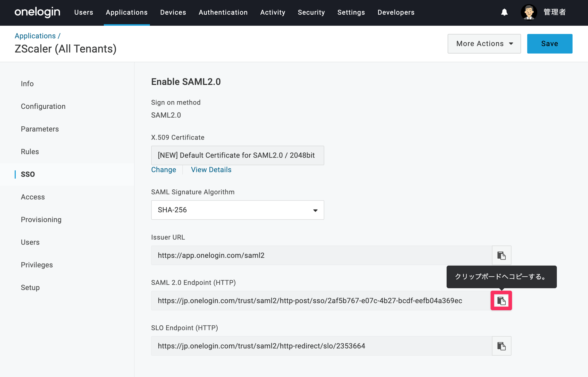The height and width of the screenshot is (377, 588).
Task: Switch to the Provisioning sidebar tab
Action: click(41, 220)
